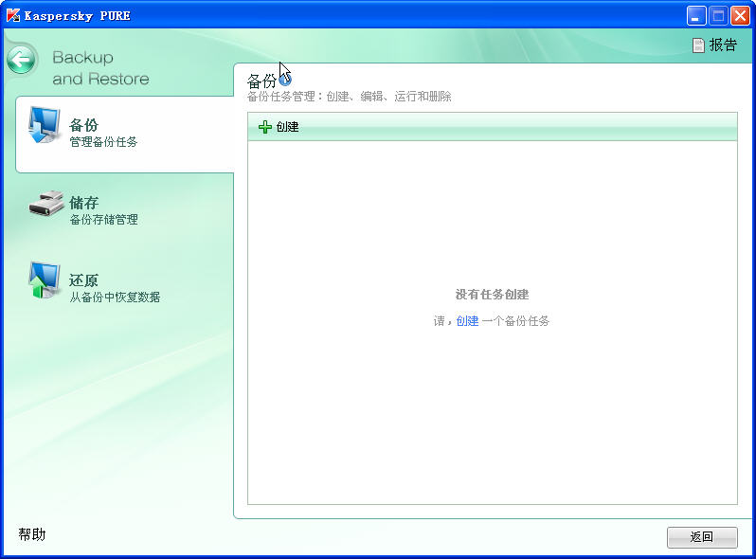Close the Kaspersky PURE window
Image resolution: width=756 pixels, height=559 pixels.
pyautogui.click(x=740, y=15)
